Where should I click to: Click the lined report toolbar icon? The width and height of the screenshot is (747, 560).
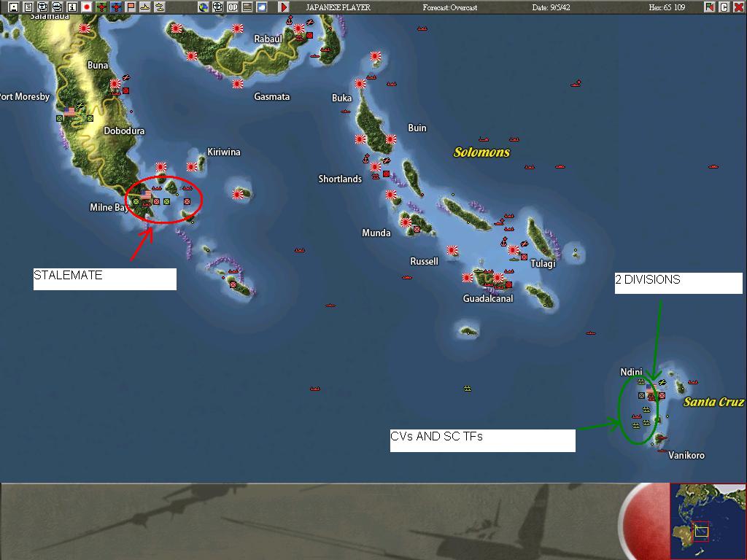[x=247, y=7]
